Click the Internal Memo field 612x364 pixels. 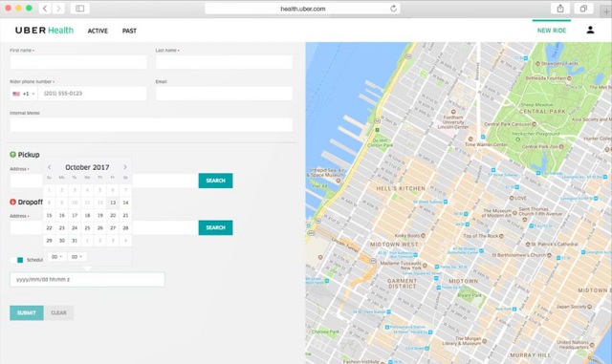151,125
